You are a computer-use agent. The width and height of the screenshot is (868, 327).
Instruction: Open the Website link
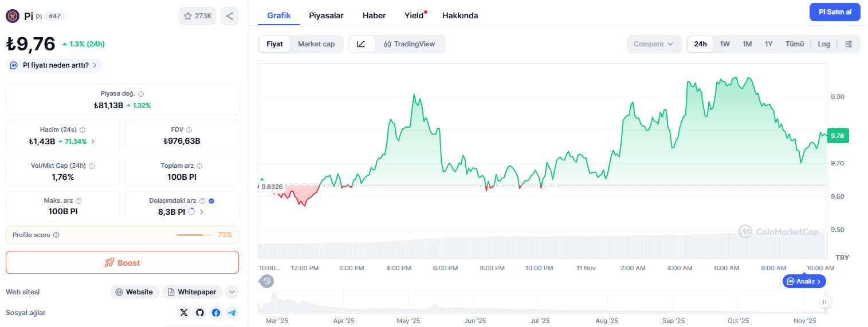135,292
